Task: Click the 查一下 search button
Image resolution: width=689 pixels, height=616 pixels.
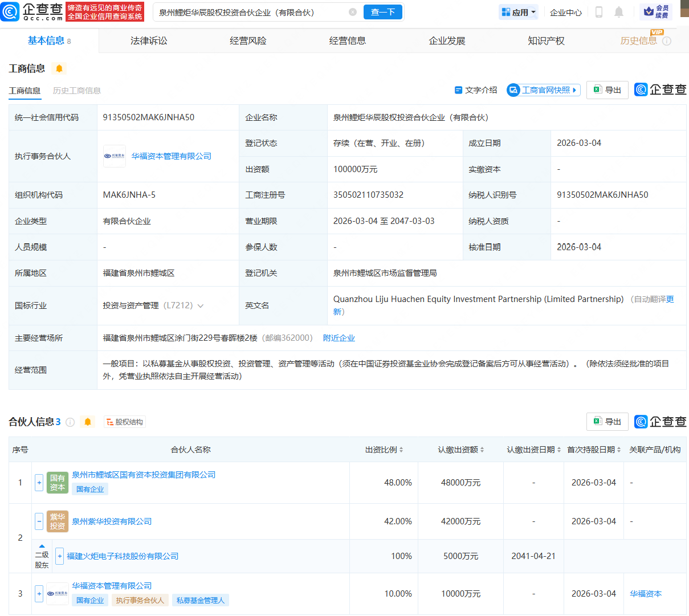Action: click(x=382, y=12)
